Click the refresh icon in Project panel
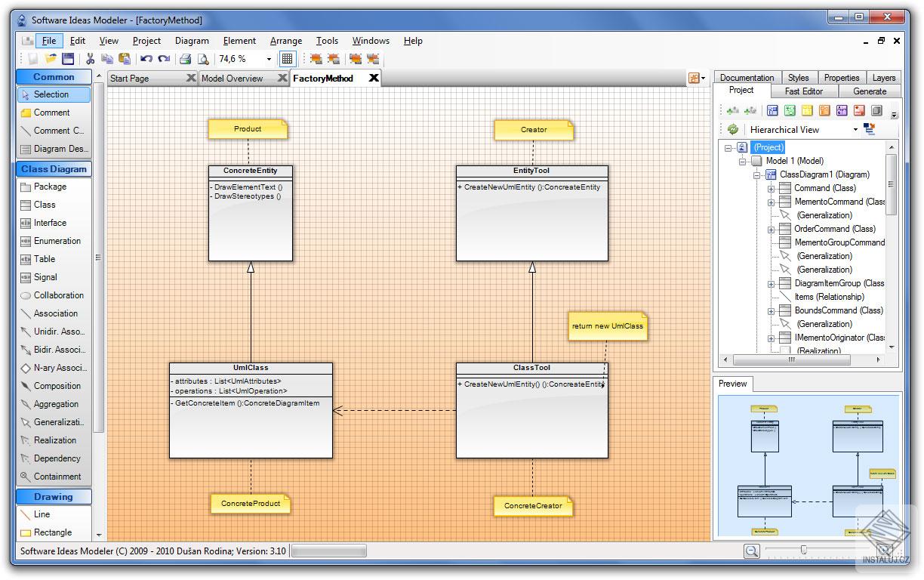This screenshot has width=924, height=580. [x=732, y=129]
